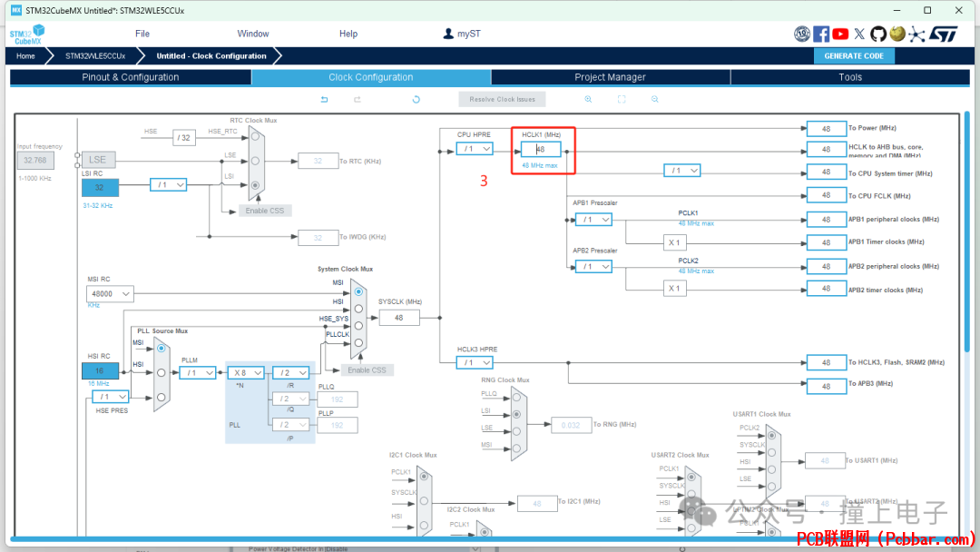Click the STM32WLE5CCUx breadcrumb
This screenshot has height=552, width=980.
[x=95, y=55]
